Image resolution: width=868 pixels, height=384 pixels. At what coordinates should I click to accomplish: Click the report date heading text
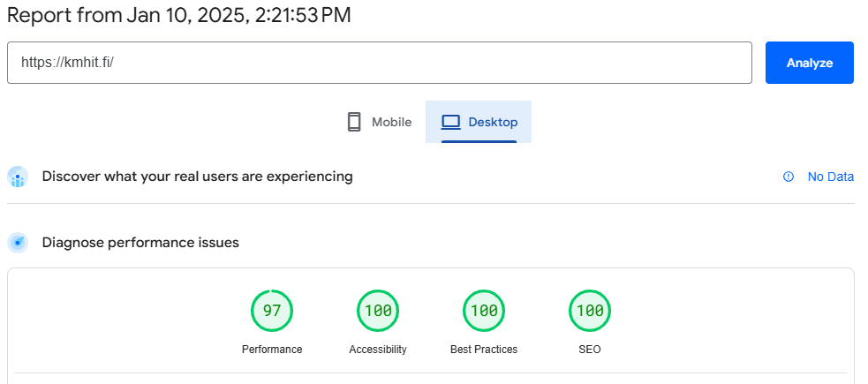pos(178,15)
